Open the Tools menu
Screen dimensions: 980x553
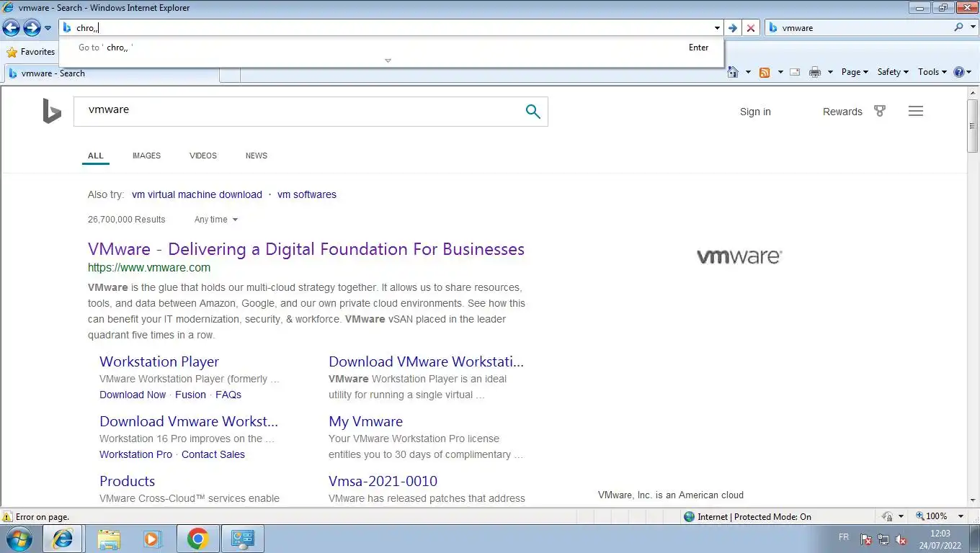tap(932, 72)
